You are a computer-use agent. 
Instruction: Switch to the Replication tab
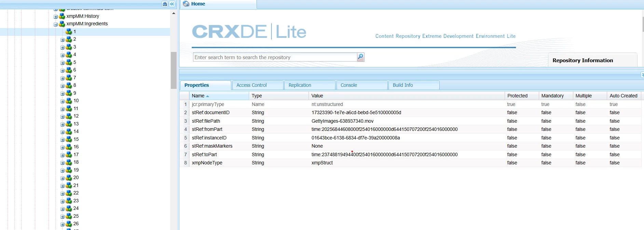310,85
